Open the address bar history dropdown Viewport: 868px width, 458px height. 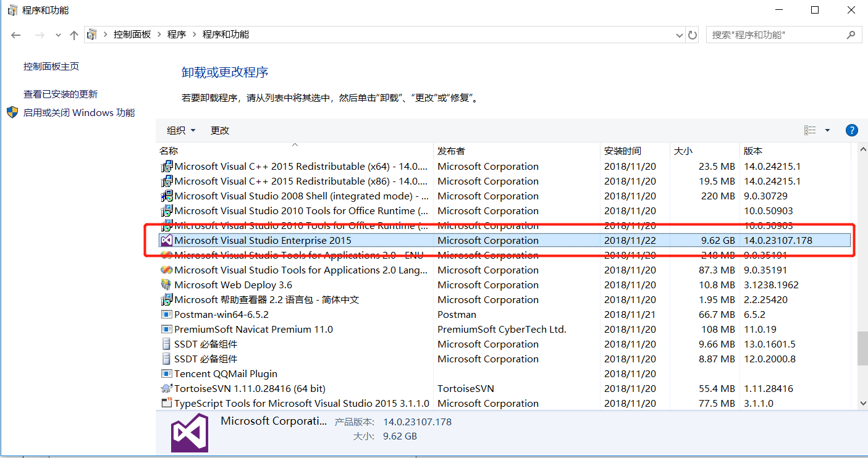(x=680, y=35)
